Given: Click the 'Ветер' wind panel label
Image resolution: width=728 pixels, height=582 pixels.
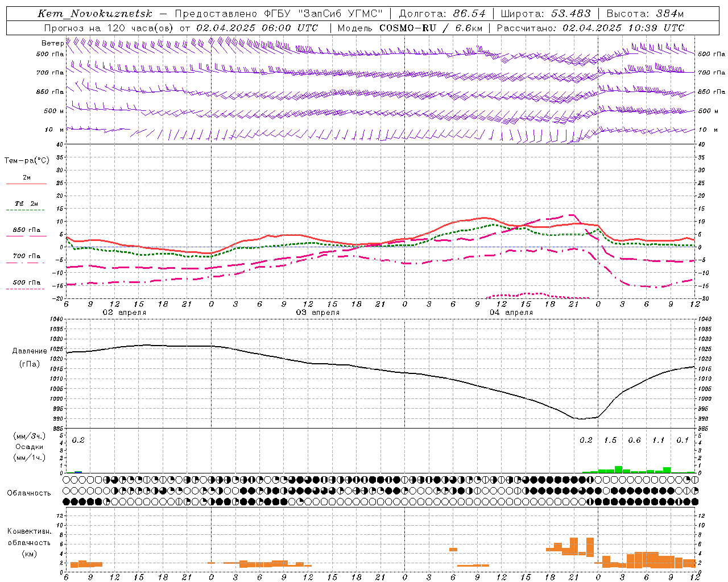Looking at the screenshot, I should pos(52,43).
